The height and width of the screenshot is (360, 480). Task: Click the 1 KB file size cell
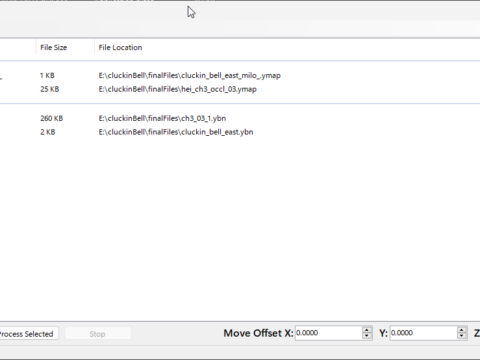pos(47,75)
